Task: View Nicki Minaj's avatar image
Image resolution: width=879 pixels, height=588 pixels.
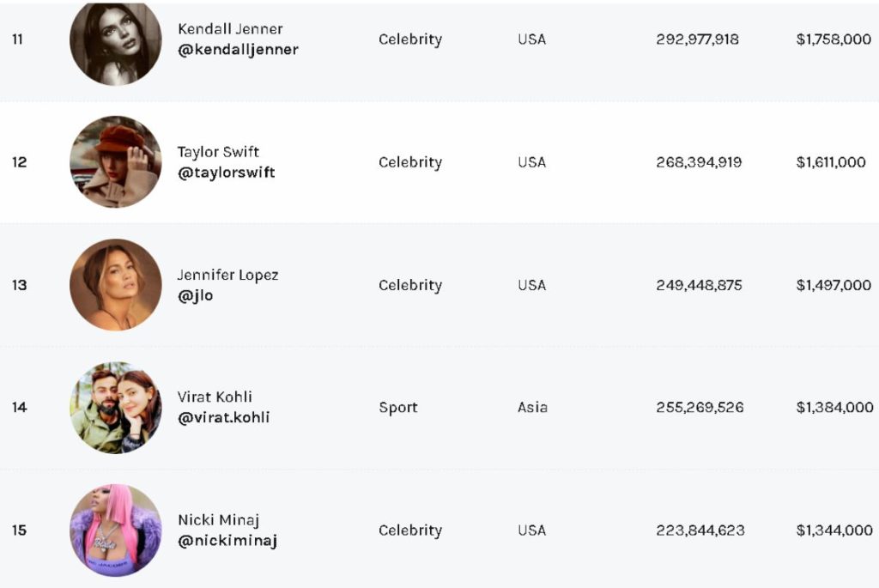Action: [x=116, y=530]
